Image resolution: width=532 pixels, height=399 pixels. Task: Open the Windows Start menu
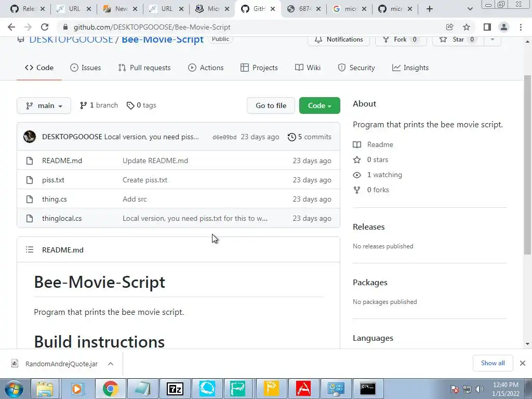[14, 389]
